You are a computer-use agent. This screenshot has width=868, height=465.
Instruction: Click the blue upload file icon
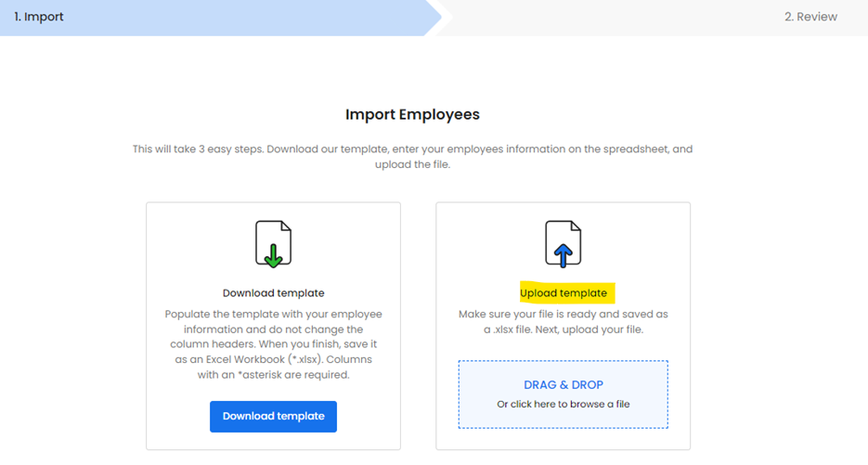pyautogui.click(x=563, y=244)
